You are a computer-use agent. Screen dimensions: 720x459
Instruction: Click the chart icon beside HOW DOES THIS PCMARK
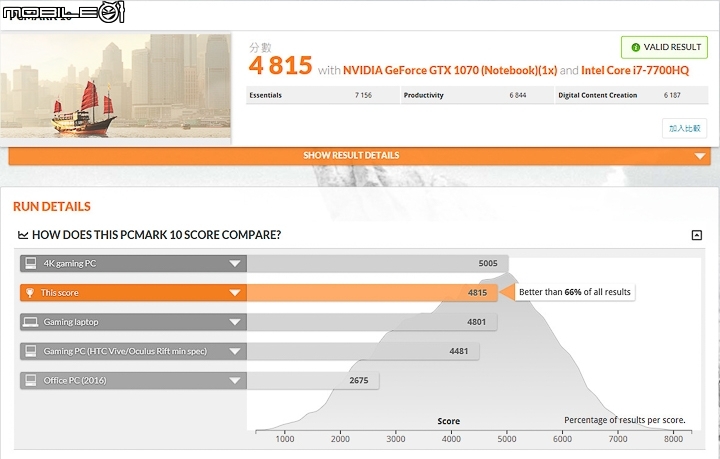click(x=23, y=235)
